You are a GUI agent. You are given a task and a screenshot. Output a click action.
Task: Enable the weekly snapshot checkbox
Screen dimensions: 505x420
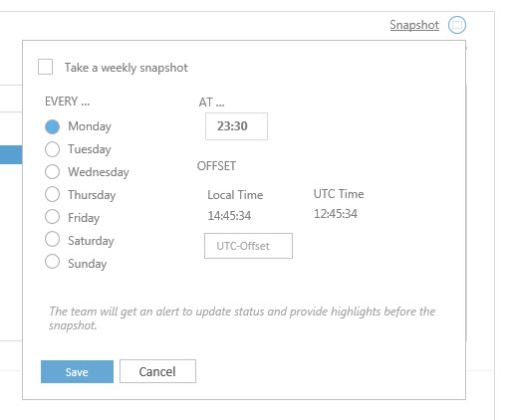coord(45,67)
